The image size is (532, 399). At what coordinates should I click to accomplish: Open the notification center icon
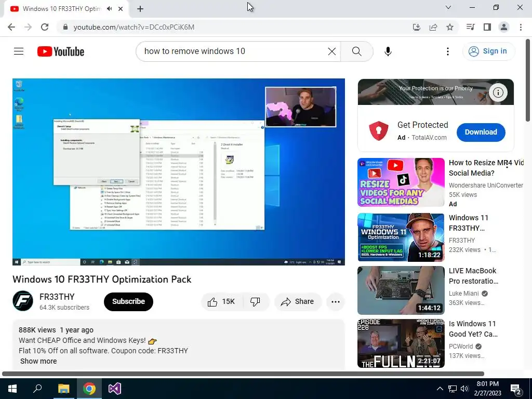point(516,389)
